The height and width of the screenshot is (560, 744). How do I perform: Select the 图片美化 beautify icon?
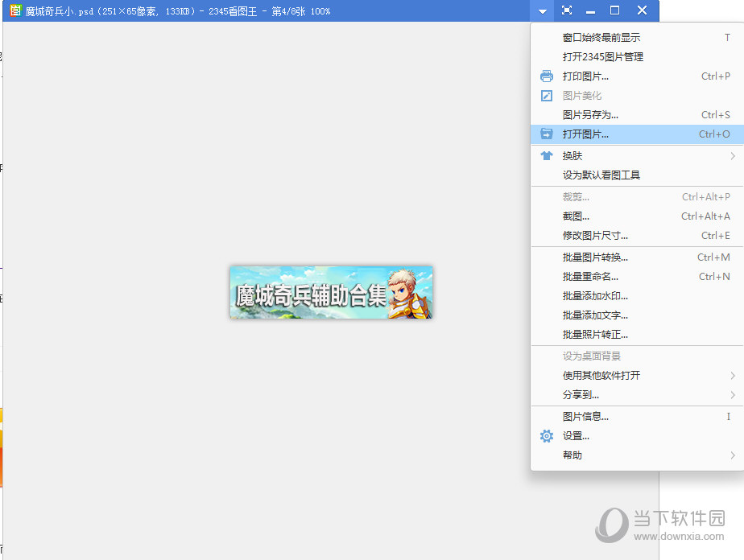[546, 95]
